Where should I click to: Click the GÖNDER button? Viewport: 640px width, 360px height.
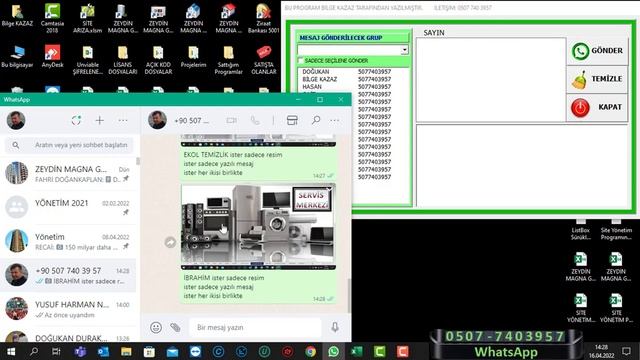pyautogui.click(x=598, y=51)
